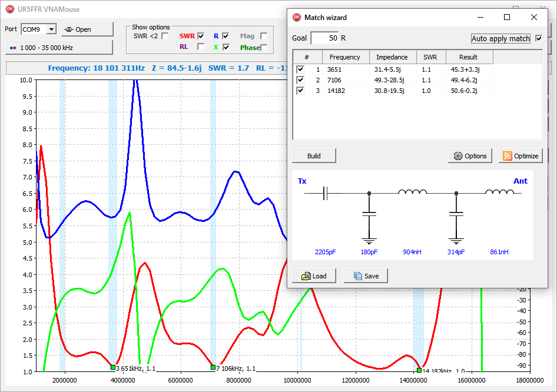The image size is (557, 392).
Task: Click the 1 000 - 35 000 kHz range button
Action: pos(59,47)
